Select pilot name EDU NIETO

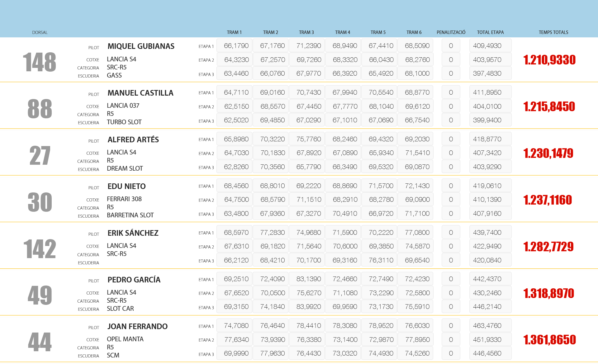click(126, 187)
